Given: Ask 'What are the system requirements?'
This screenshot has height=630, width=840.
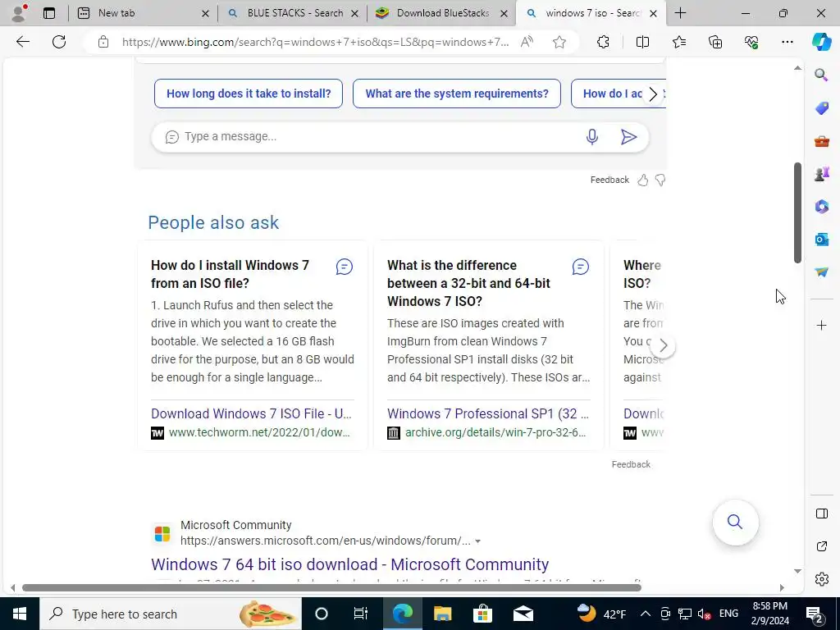Looking at the screenshot, I should coord(457,94).
